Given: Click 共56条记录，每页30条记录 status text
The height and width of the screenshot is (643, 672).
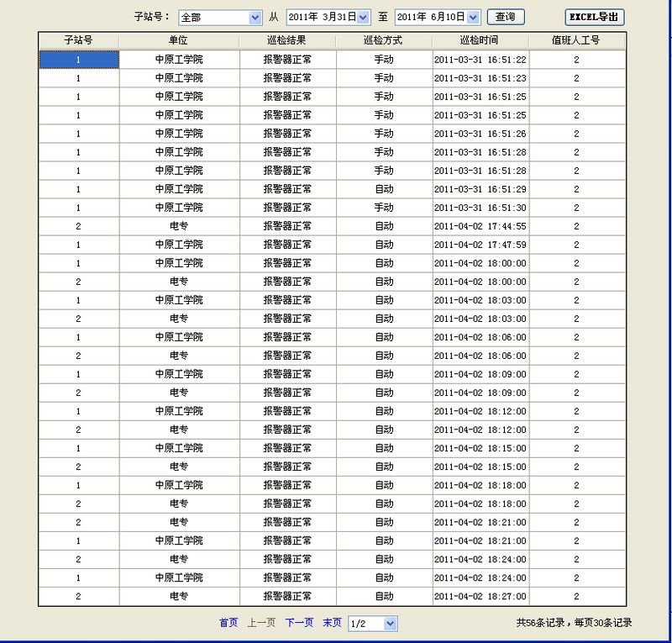Looking at the screenshot, I should click(574, 623).
